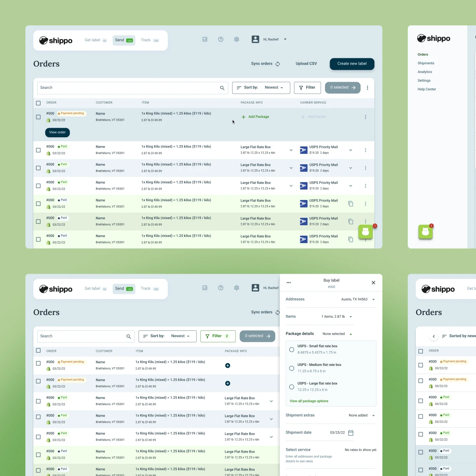
Task: Focus the Search field in bottom-left panel
Action: [86, 336]
